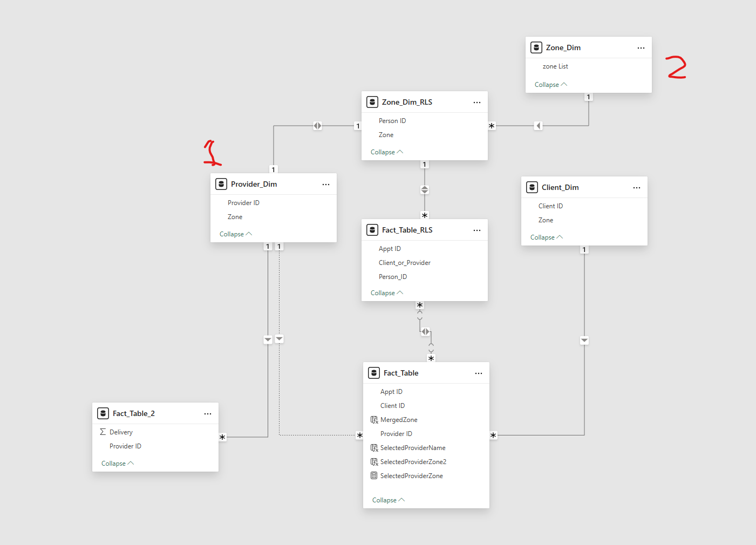Click the Fact_Table database icon
756x545 pixels.
pyautogui.click(x=374, y=373)
